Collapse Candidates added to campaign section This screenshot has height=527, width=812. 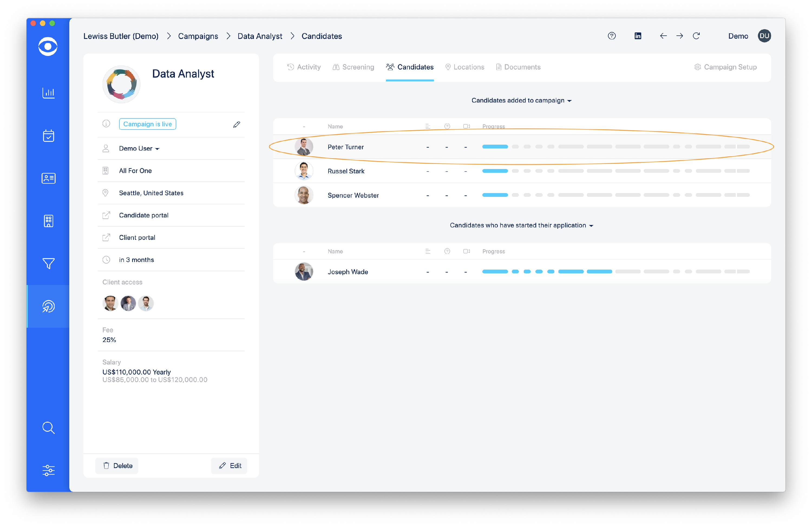521,101
